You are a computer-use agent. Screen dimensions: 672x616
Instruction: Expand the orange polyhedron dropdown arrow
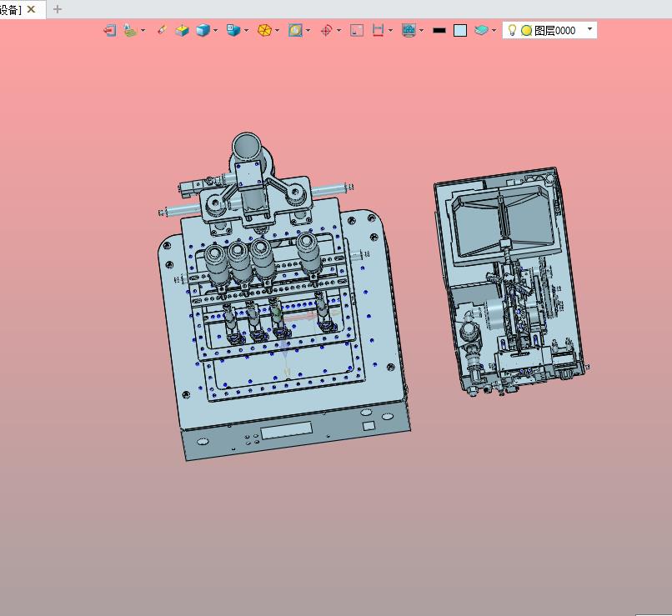[278, 30]
